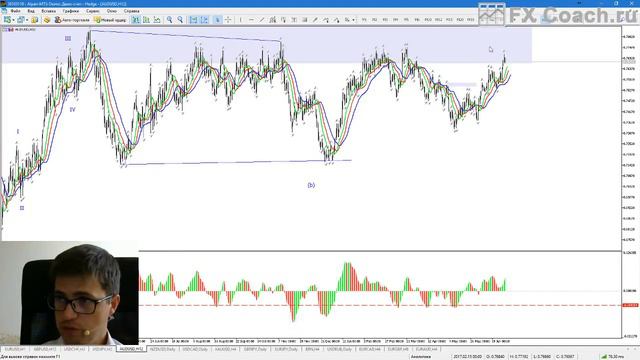Image resolution: width=640 pixels, height=360 pixels.
Task: Open the Сервис menu
Action: [x=93, y=11]
